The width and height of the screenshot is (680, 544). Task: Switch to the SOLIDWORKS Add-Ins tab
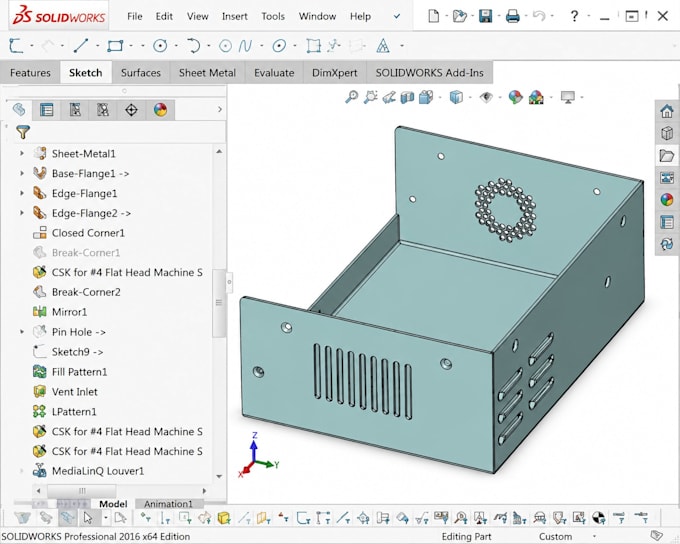click(x=429, y=72)
